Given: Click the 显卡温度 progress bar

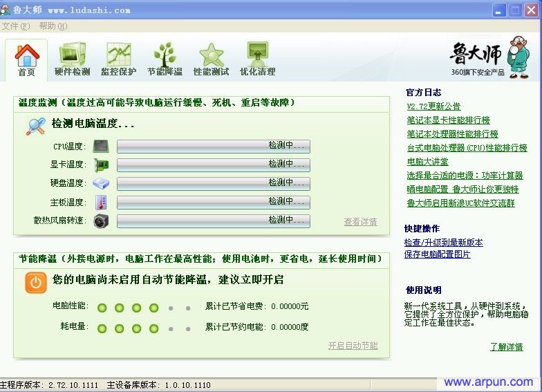Looking at the screenshot, I should tap(213, 165).
